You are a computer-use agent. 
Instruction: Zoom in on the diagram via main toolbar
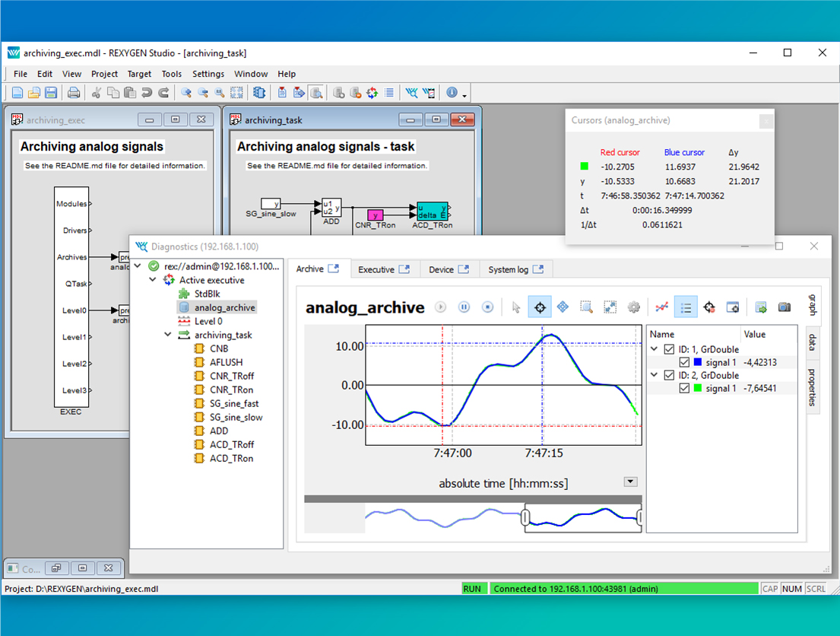coord(186,93)
